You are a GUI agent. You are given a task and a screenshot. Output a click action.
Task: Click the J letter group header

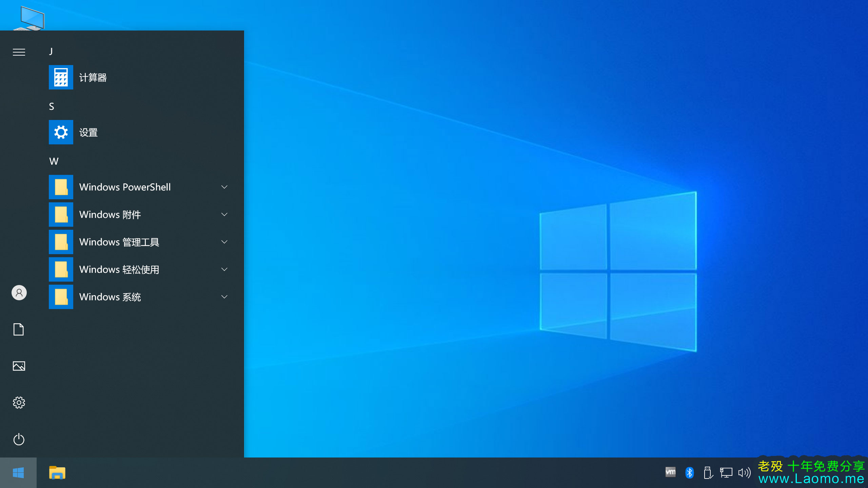click(x=51, y=52)
